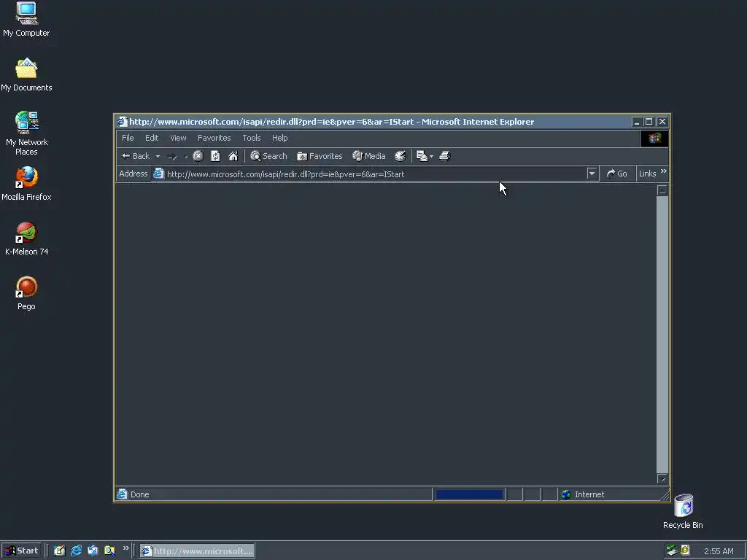Open the File menu
The image size is (747, 560).
[128, 138]
